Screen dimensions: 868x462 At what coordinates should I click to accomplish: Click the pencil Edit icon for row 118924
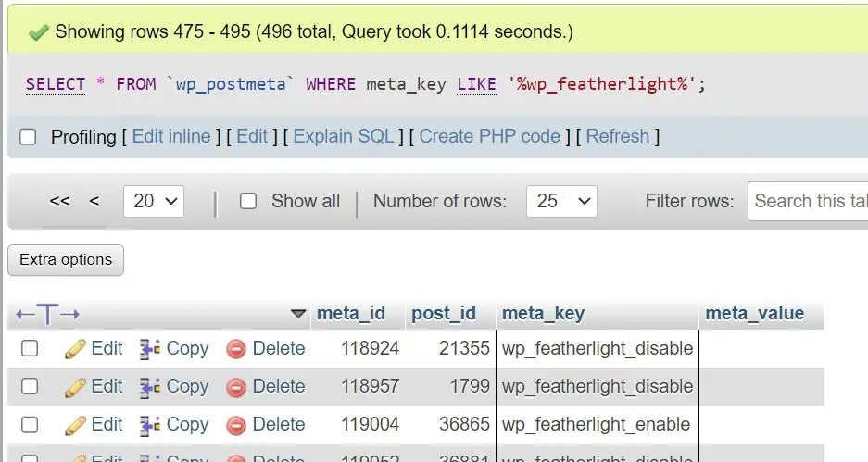(75, 349)
